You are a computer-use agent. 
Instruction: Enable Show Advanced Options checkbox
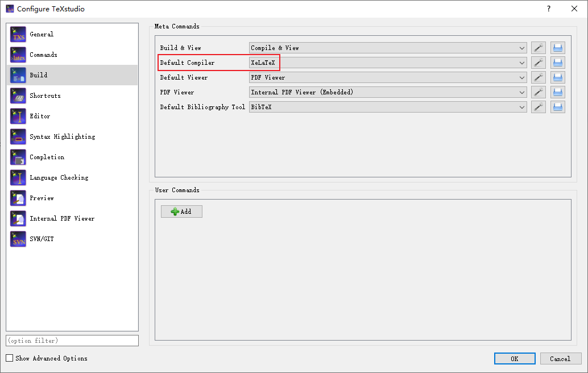click(x=9, y=358)
